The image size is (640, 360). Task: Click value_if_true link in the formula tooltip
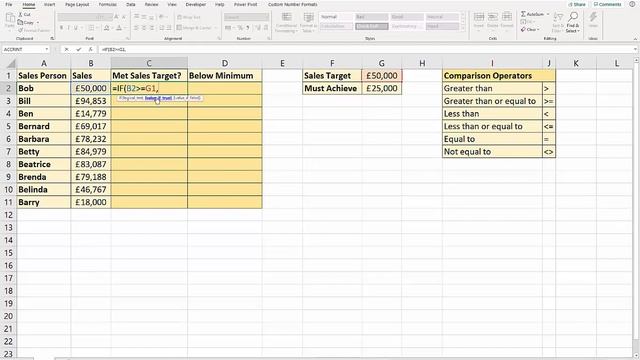(x=158, y=98)
